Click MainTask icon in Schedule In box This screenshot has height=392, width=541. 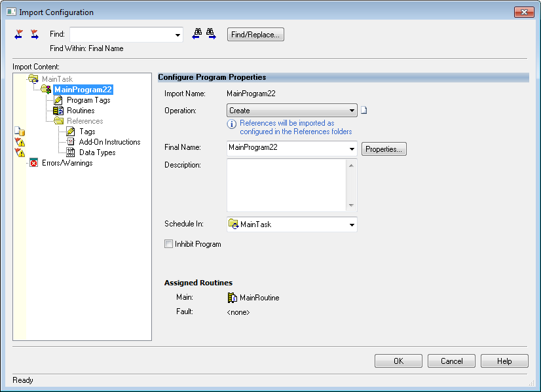(x=234, y=224)
